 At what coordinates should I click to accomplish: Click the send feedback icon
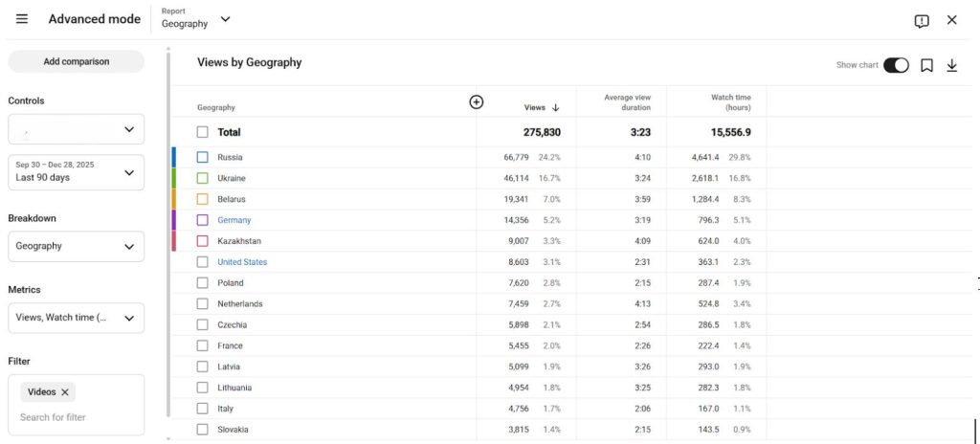point(922,21)
